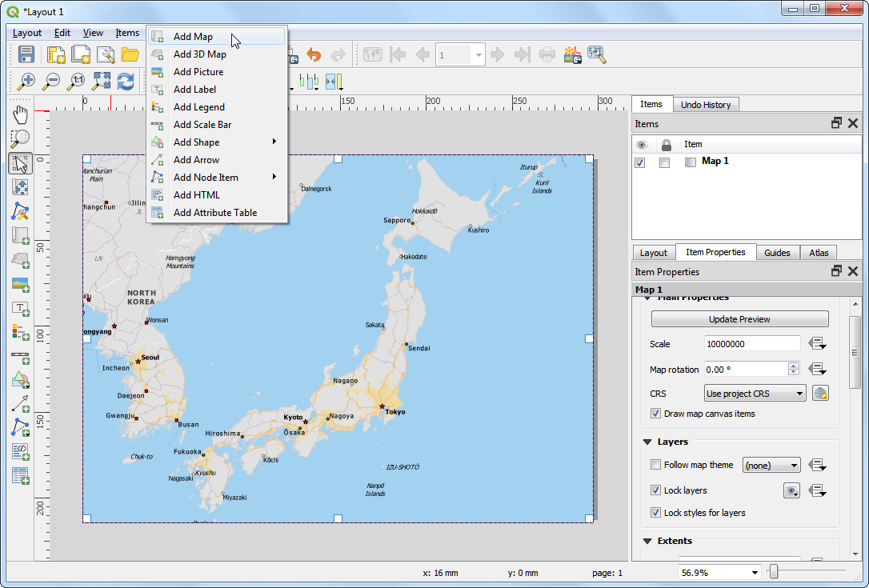Click the Zoom Full extent icon
The height and width of the screenshot is (588, 869).
pos(102,82)
